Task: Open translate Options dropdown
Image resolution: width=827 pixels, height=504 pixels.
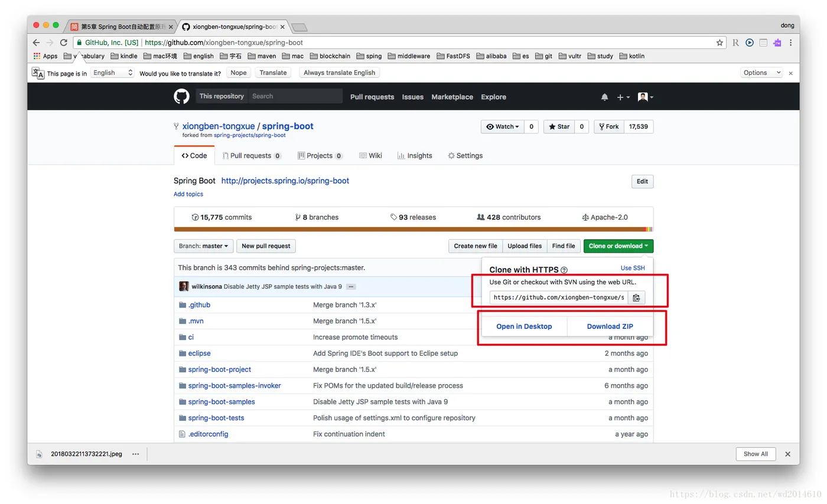Action: (x=762, y=73)
